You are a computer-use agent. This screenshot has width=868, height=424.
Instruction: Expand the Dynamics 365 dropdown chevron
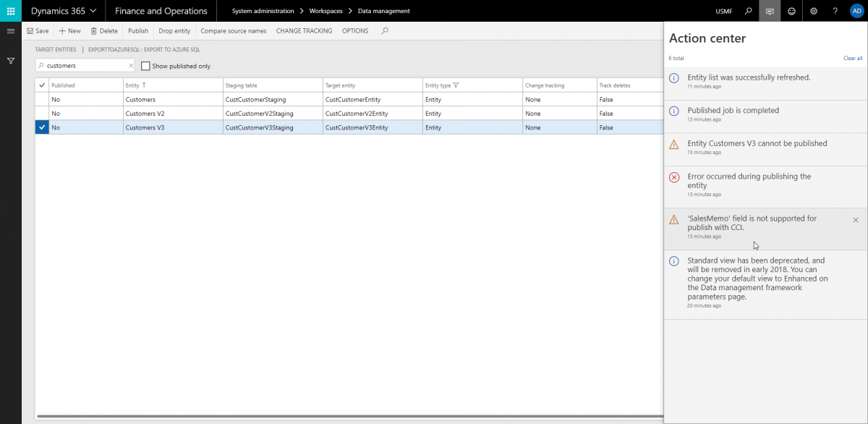pyautogui.click(x=93, y=11)
